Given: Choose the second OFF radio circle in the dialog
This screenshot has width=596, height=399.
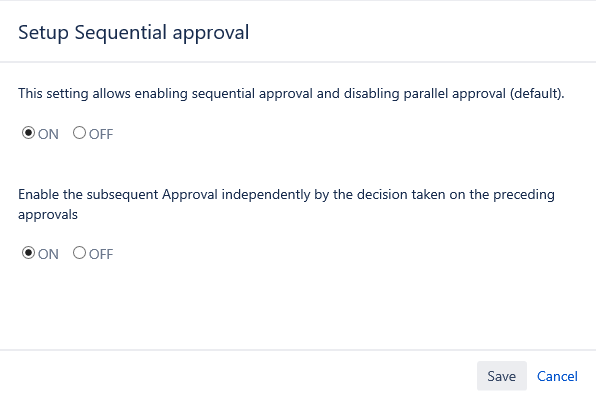Looking at the screenshot, I should (79, 253).
